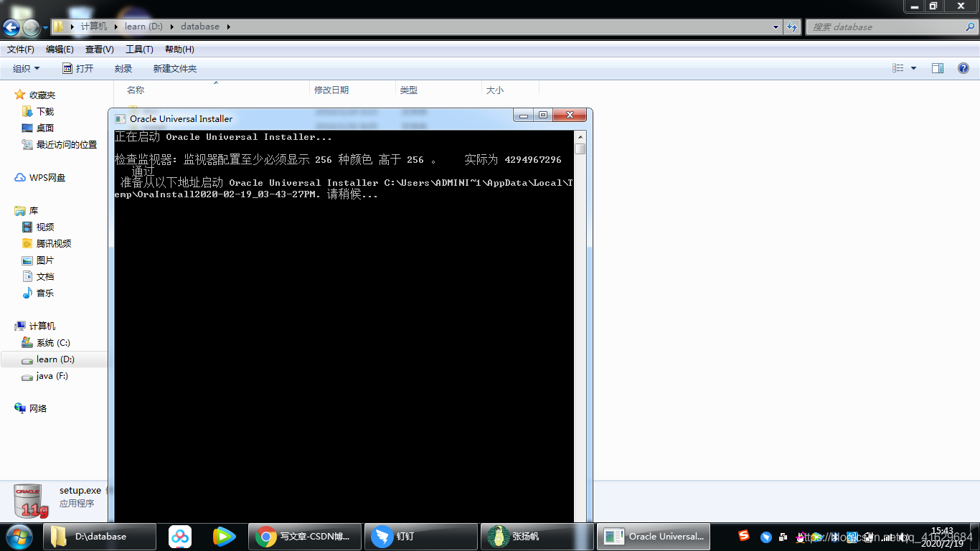Viewport: 980px width, 551px height.
Task: Click the console window scrollbar thumb
Action: point(580,149)
